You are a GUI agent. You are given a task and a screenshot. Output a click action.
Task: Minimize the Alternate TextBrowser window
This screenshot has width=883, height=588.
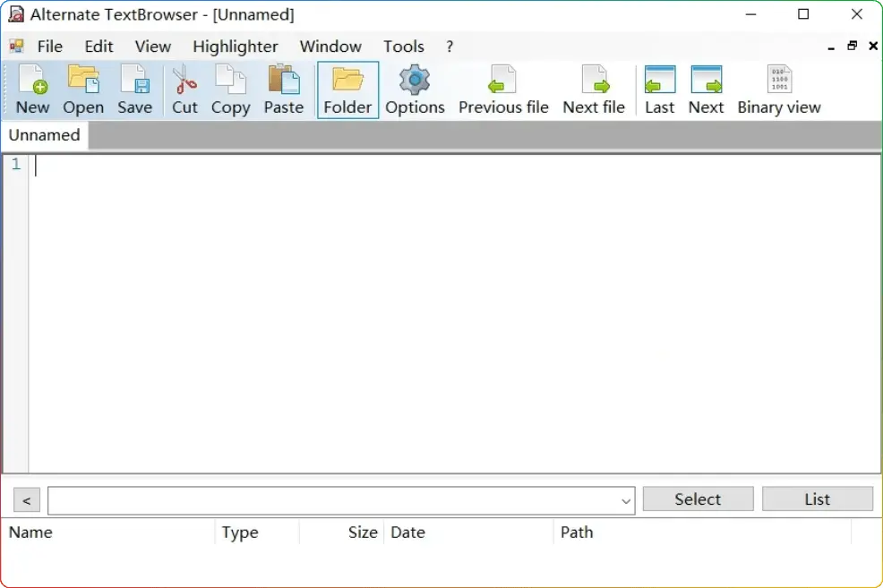point(750,14)
